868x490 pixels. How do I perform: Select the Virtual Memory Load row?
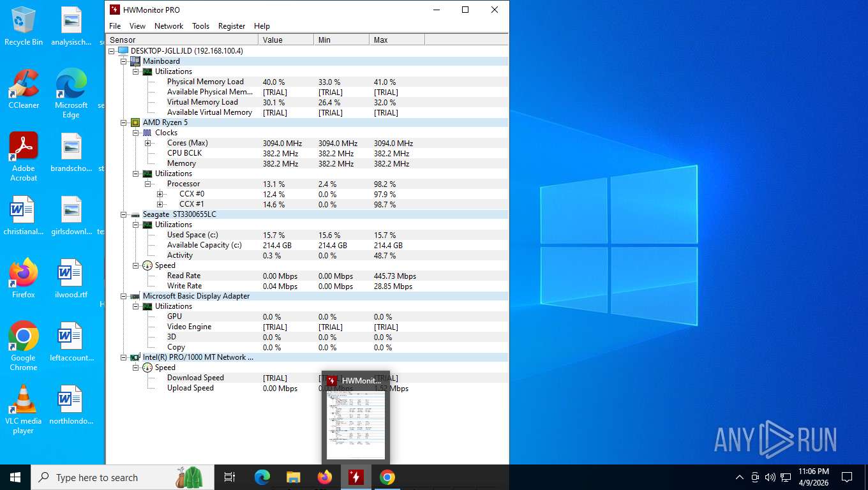tap(307, 102)
